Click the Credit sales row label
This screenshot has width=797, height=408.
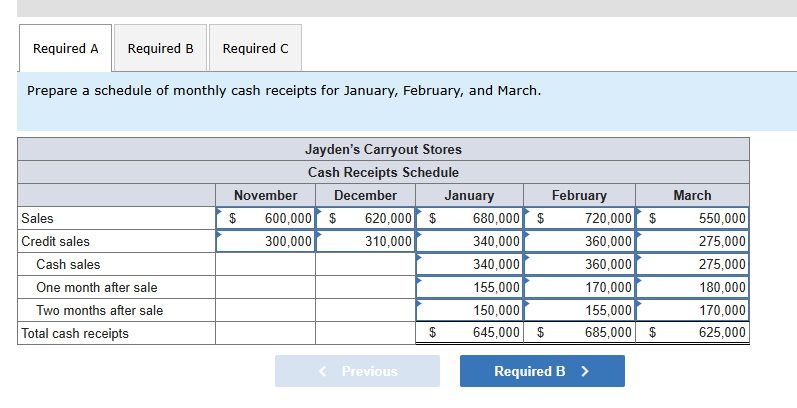[x=55, y=241]
